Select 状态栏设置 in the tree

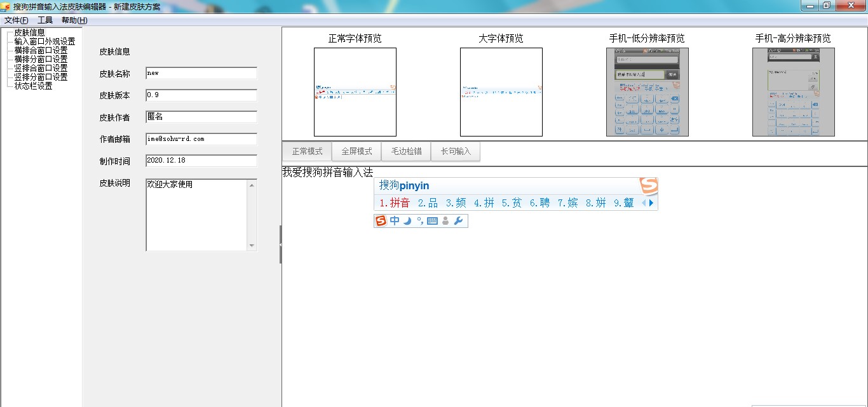tap(33, 86)
